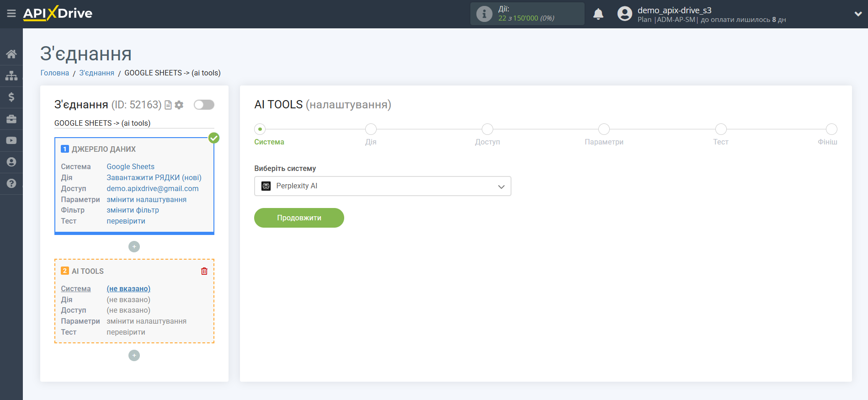868x400 pixels.
Task: Select the Дія step
Action: tap(371, 129)
